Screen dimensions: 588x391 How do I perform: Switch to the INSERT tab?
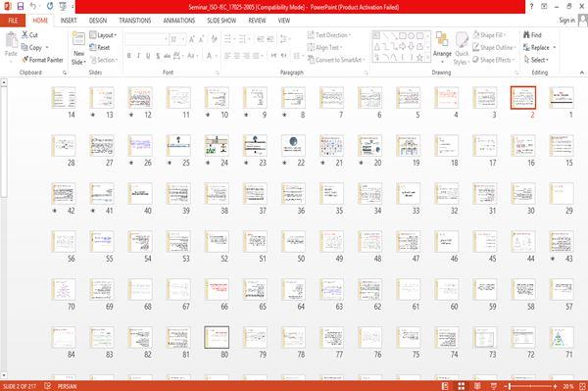[69, 21]
